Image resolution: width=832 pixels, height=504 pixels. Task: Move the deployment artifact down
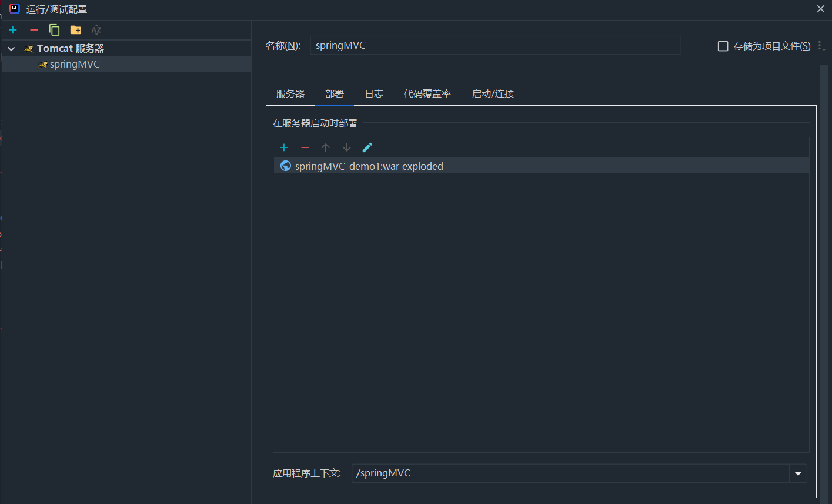pyautogui.click(x=346, y=147)
